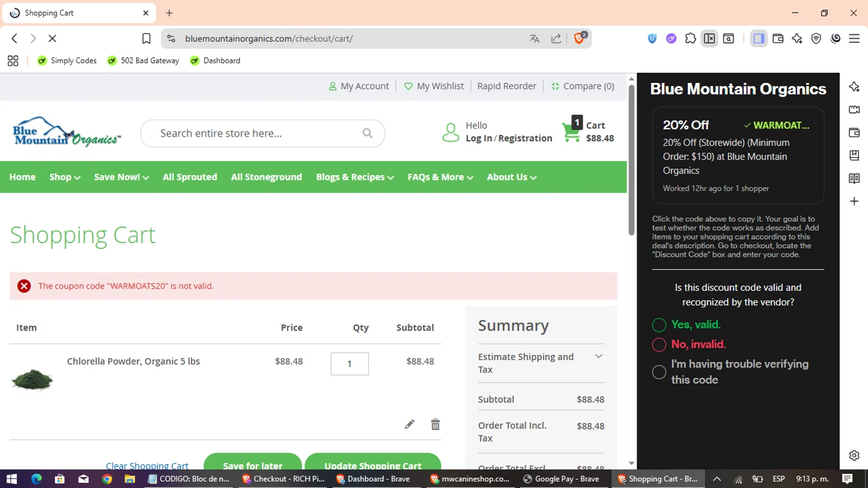Open the Checkout - RICH Pi... taskbar window

point(283,479)
